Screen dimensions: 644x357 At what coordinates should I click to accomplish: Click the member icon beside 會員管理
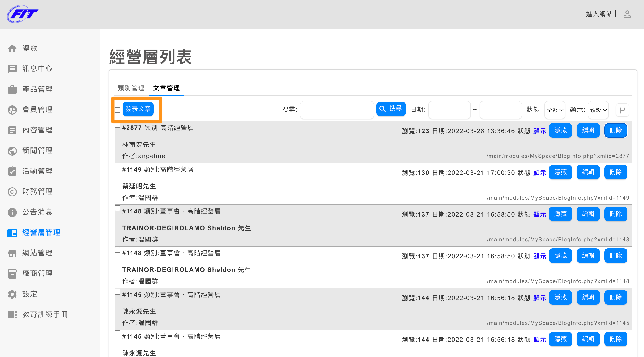[x=12, y=110]
